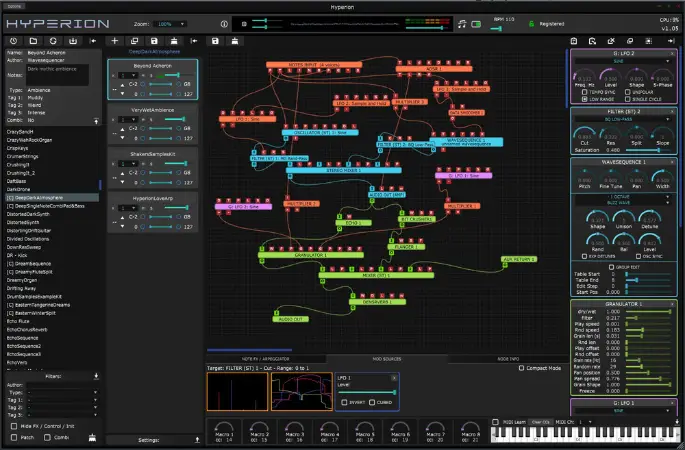Close the LFO 2 module panel
The image size is (685, 450).
[672, 51]
